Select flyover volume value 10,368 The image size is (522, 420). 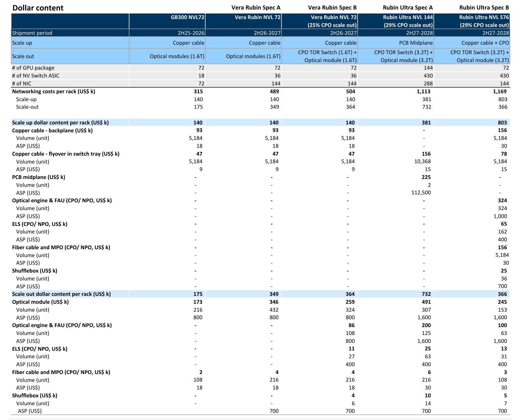pyautogui.click(x=423, y=162)
